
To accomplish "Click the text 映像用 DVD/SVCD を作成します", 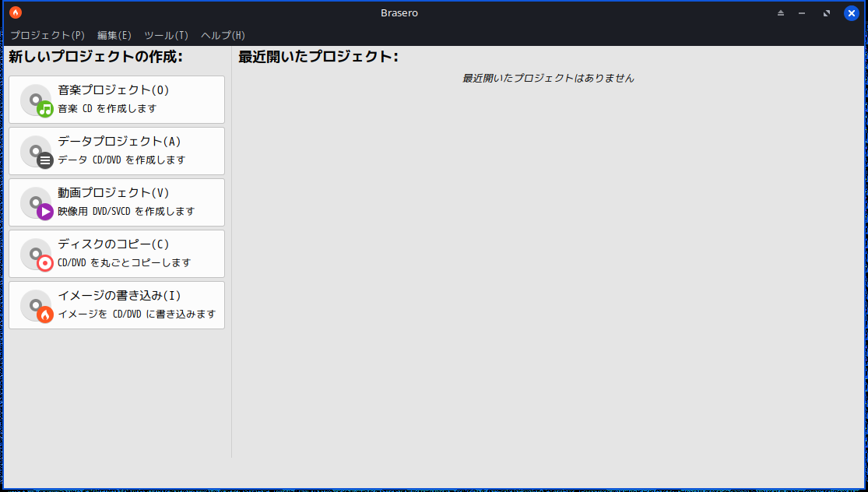I will tap(126, 212).
